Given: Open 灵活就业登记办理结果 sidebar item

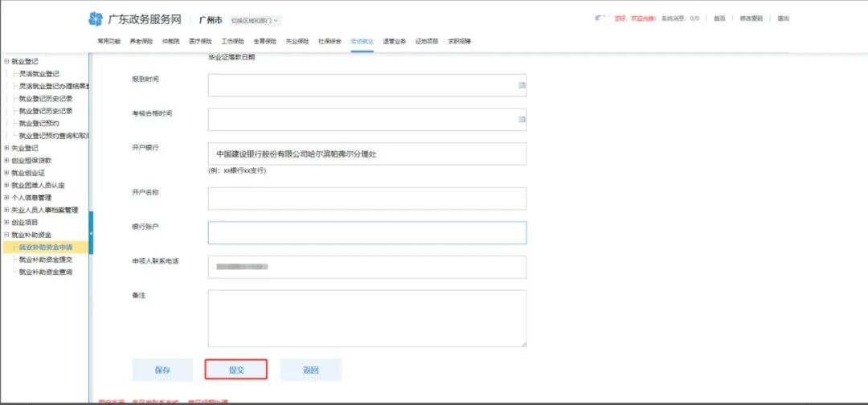Looking at the screenshot, I should point(55,86).
